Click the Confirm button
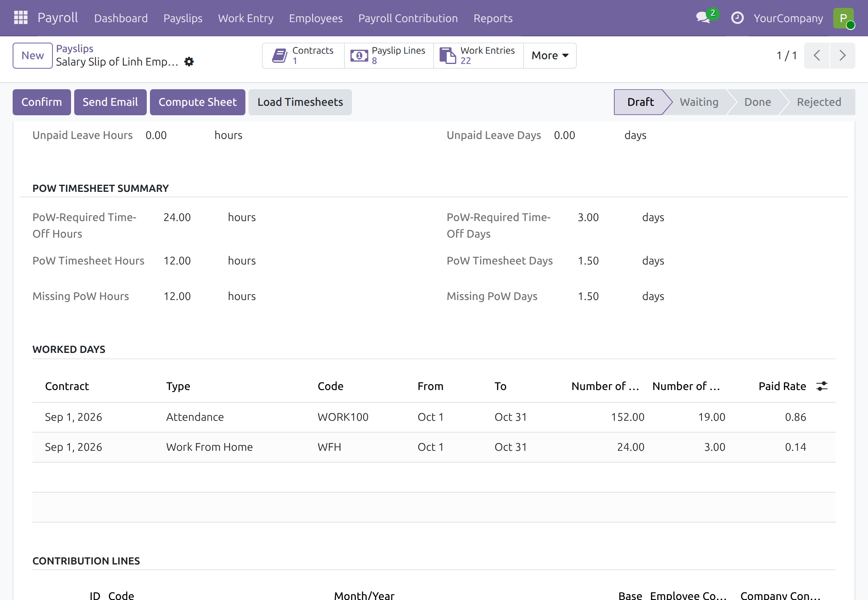This screenshot has height=600, width=868. [x=41, y=102]
